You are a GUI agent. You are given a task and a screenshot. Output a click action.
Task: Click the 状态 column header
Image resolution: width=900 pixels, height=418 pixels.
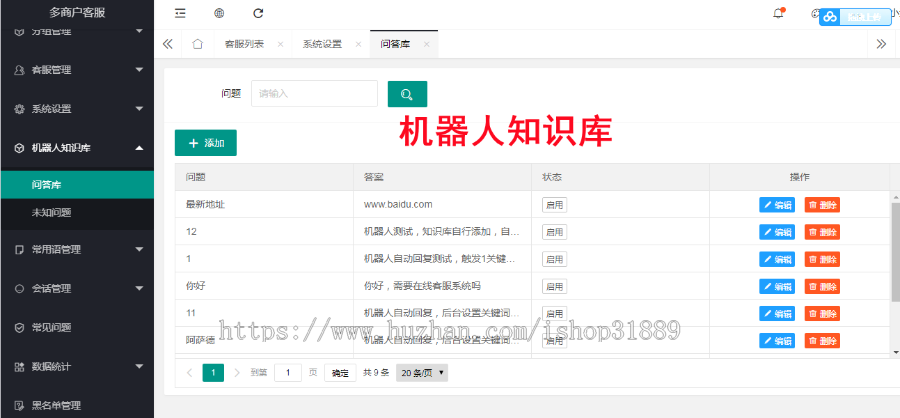coord(620,177)
